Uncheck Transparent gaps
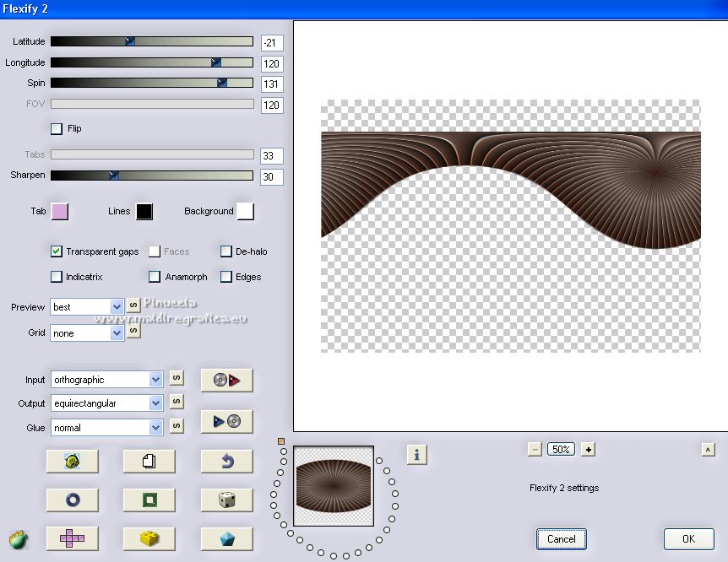Viewport: 728px width, 562px height. [57, 251]
